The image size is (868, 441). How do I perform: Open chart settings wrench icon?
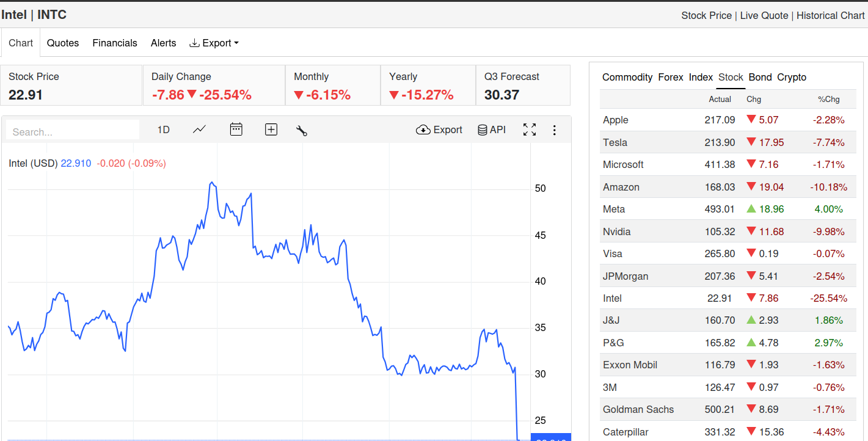301,130
